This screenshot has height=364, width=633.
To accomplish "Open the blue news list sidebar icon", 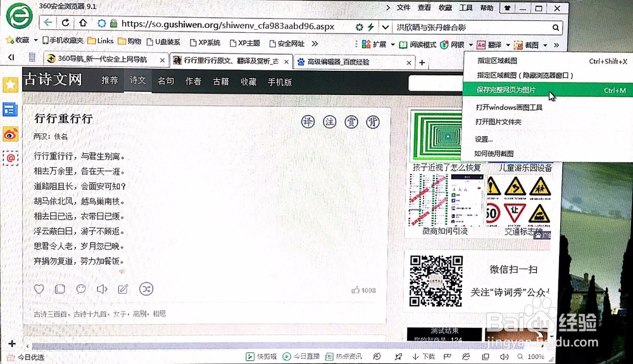I will pyautogui.click(x=10, y=110).
